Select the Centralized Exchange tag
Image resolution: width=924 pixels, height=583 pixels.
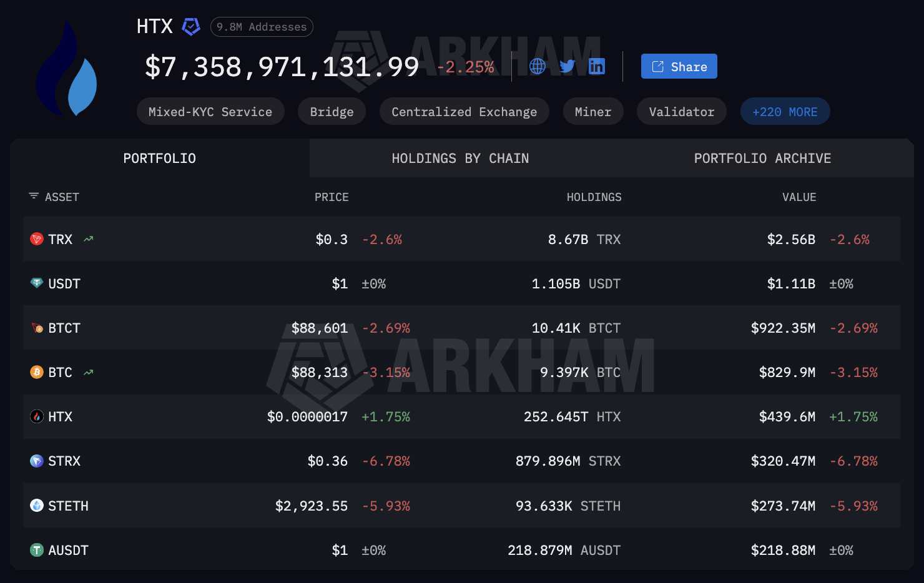coord(464,112)
